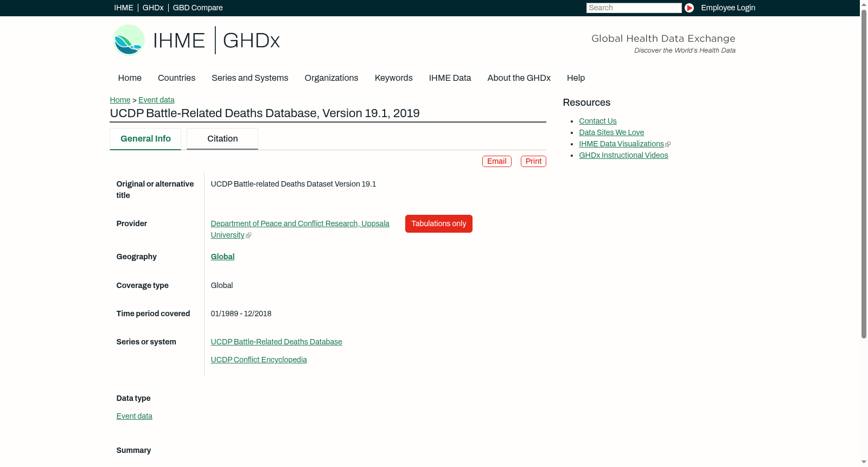Image resolution: width=868 pixels, height=467 pixels.
Task: Open Data Sites We Love link
Action: (x=611, y=132)
